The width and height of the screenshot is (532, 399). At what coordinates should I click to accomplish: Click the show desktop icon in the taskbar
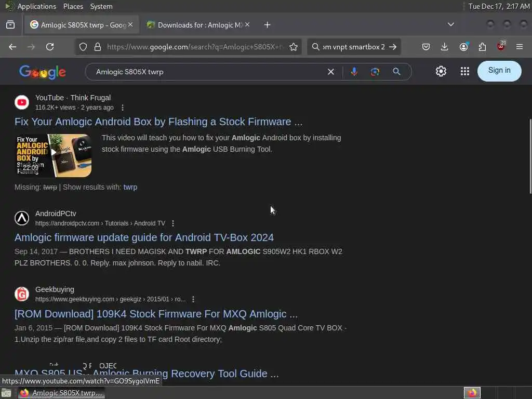(6, 393)
